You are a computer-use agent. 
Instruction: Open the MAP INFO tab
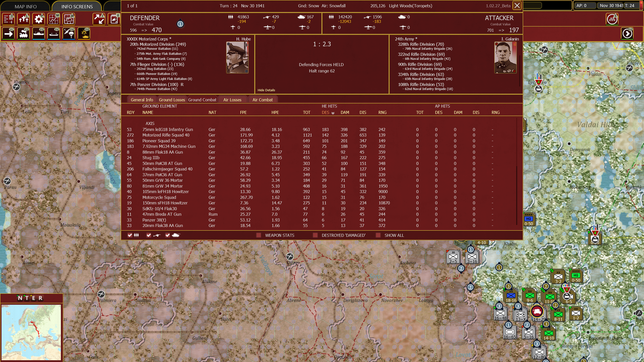click(25, 7)
